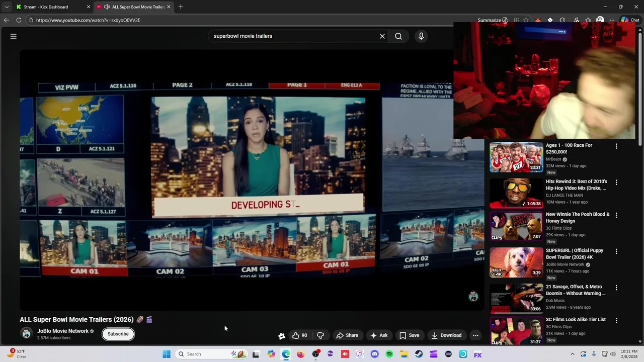Click the extension icon left of the like button
Screen dimensions: 644x362
tap(282, 335)
